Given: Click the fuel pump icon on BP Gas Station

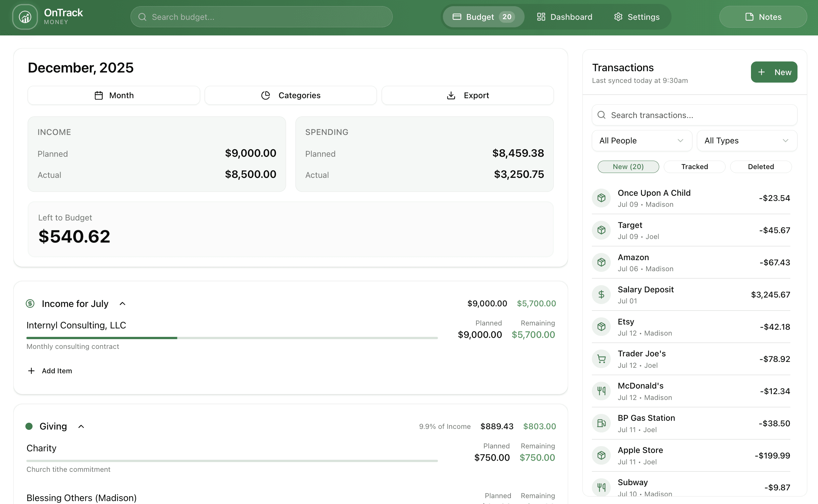Looking at the screenshot, I should [x=601, y=423].
